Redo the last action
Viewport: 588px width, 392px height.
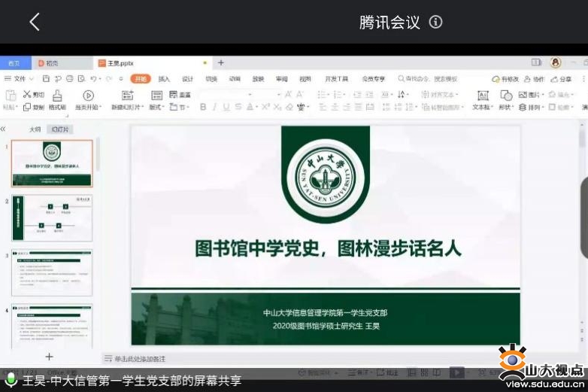(109, 79)
